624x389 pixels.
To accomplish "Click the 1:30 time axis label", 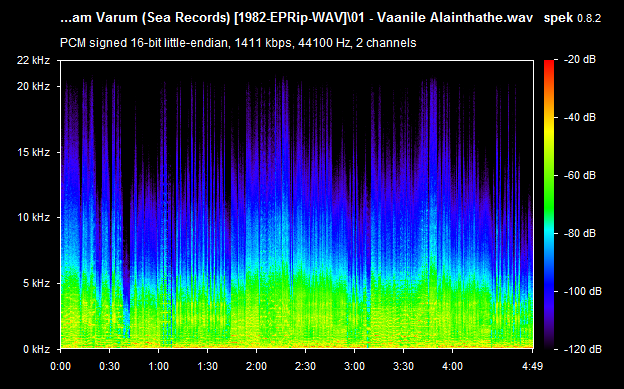I will (x=207, y=366).
